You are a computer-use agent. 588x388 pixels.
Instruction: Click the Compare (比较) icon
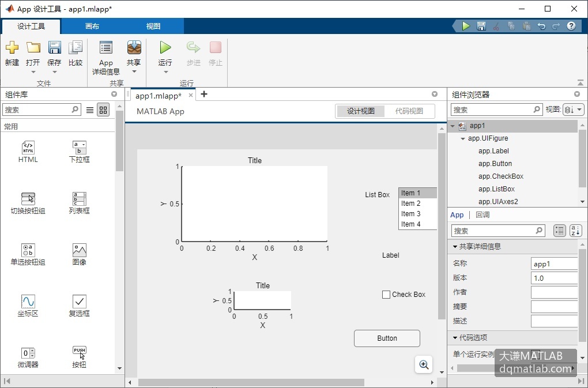coord(76,48)
